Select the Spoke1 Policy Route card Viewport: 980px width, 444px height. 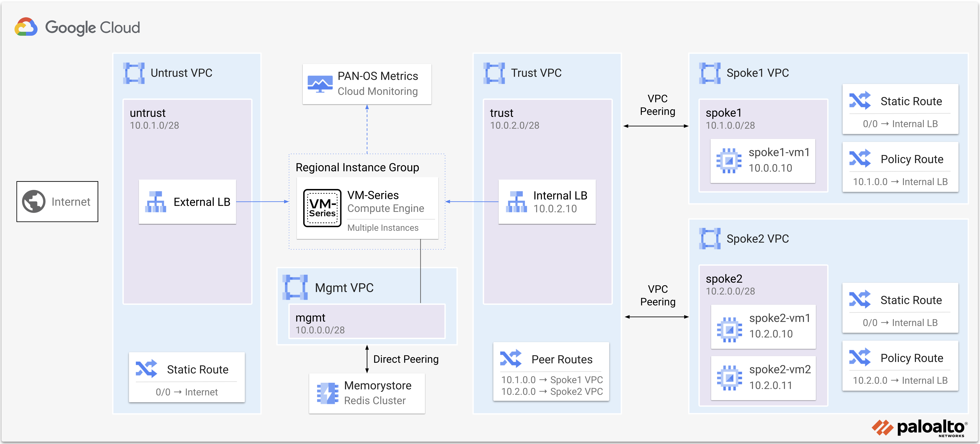tap(900, 167)
